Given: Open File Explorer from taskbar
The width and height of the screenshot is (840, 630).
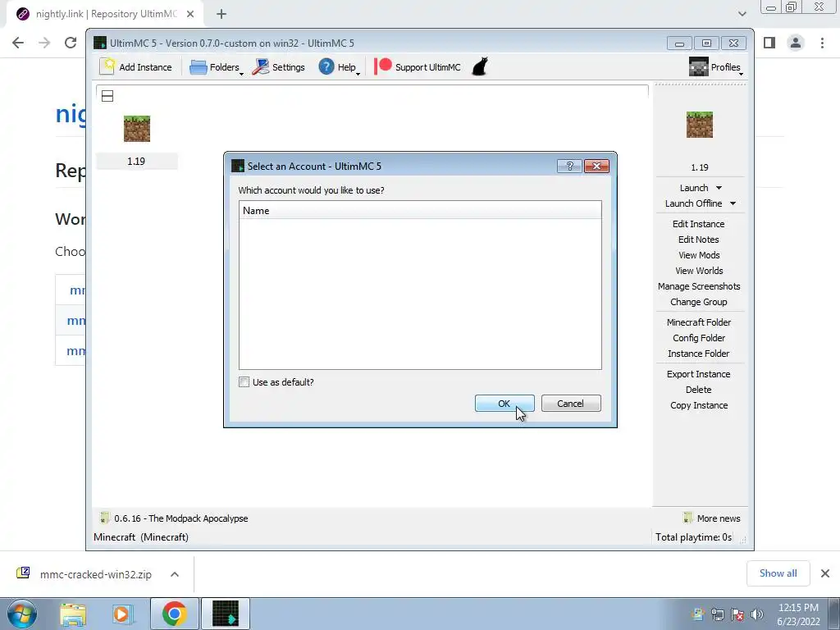Looking at the screenshot, I should (x=73, y=614).
